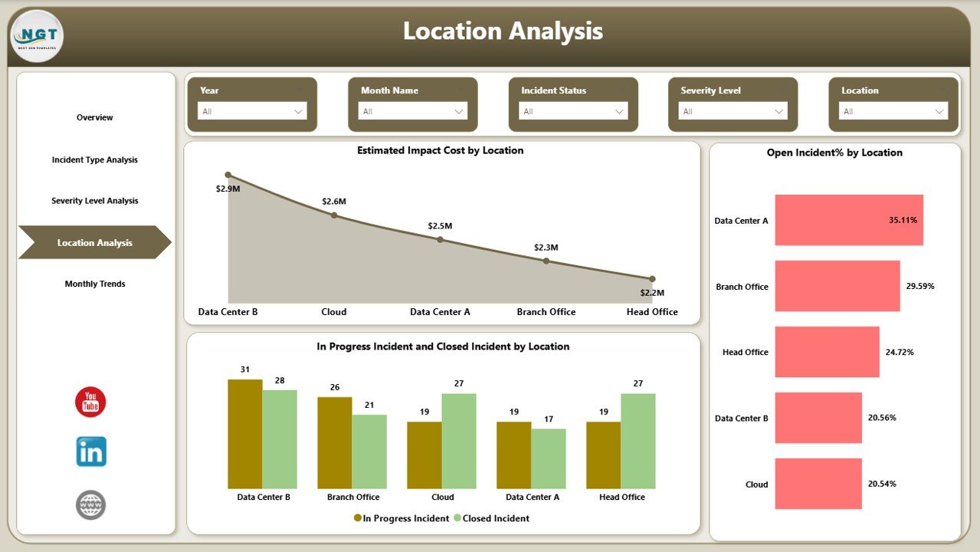
Task: Switch to the Overview page
Action: click(x=94, y=117)
